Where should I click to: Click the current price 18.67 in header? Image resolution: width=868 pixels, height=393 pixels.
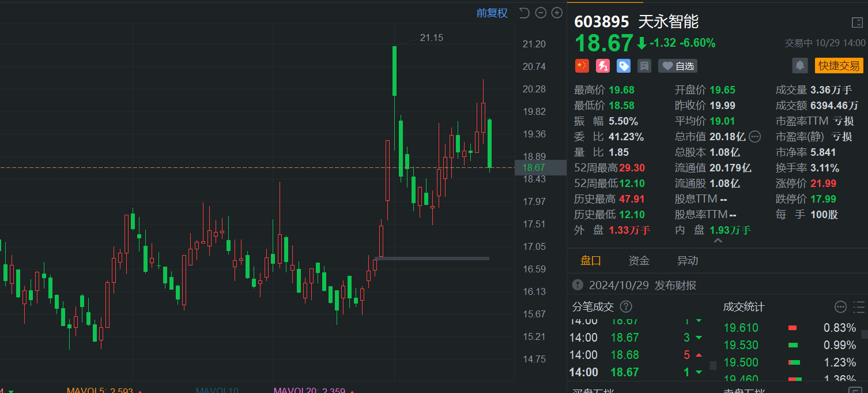point(604,43)
